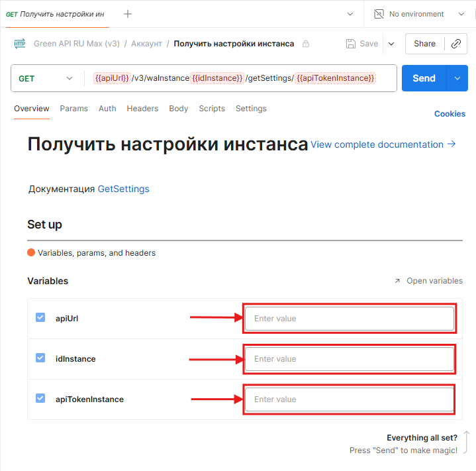Switch to the Body tab

click(179, 109)
